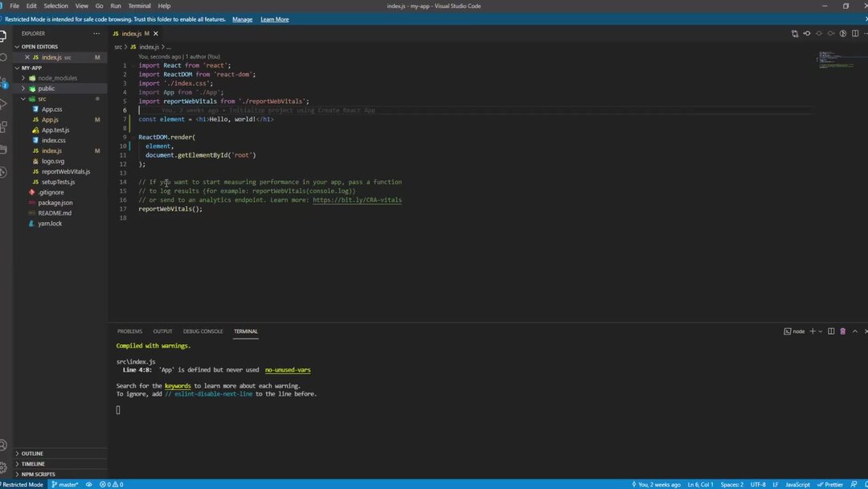Open errors and warnings count in status bar
This screenshot has width=868, height=489.
[111, 484]
